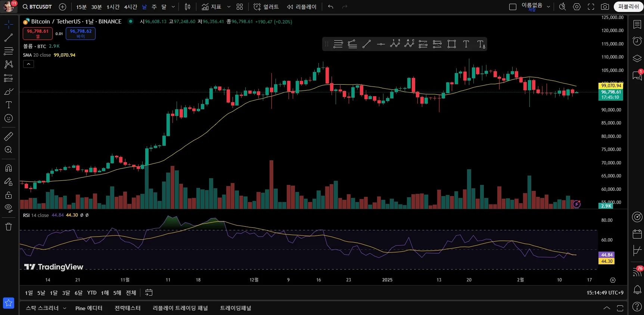Screen dimensions: 644x315
Task: Open the alerts alarm clock icon
Action: (x=637, y=41)
